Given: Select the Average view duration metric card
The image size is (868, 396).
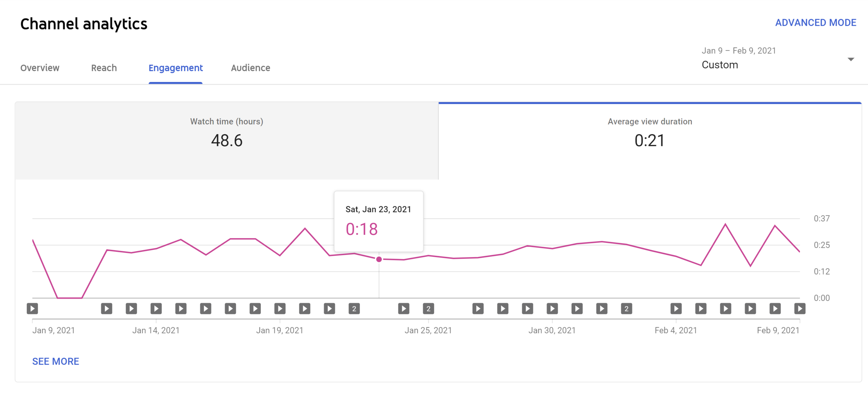Looking at the screenshot, I should (x=650, y=141).
